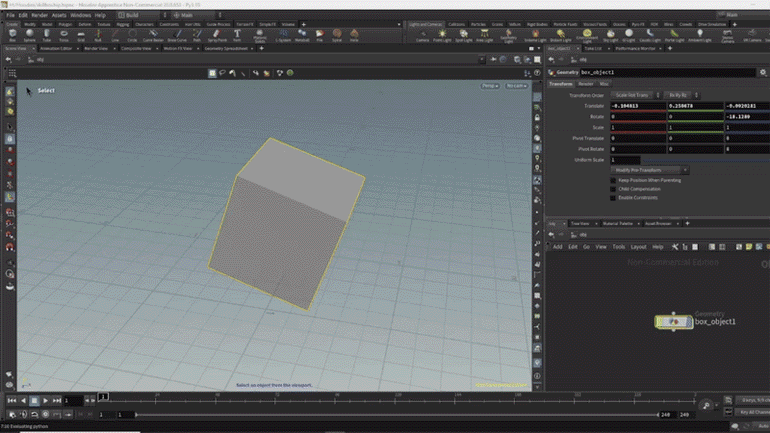Open the Windows menu
Image resolution: width=770 pixels, height=433 pixels.
click(81, 15)
